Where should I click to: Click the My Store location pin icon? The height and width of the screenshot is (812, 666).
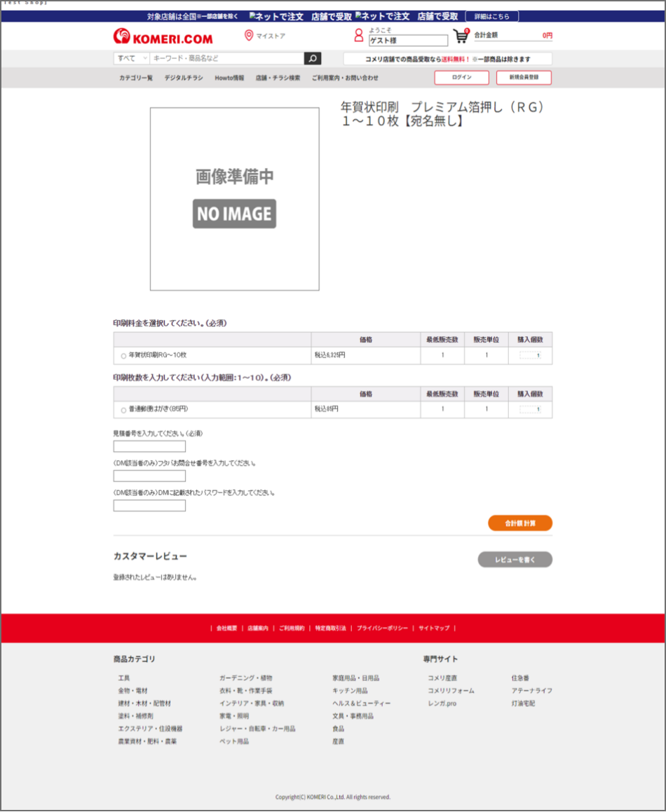(x=248, y=36)
